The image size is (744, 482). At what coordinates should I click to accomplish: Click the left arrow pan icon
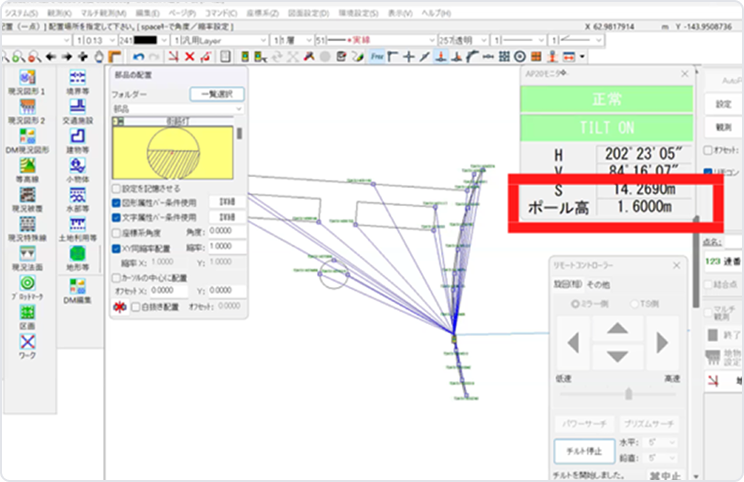tap(50, 57)
